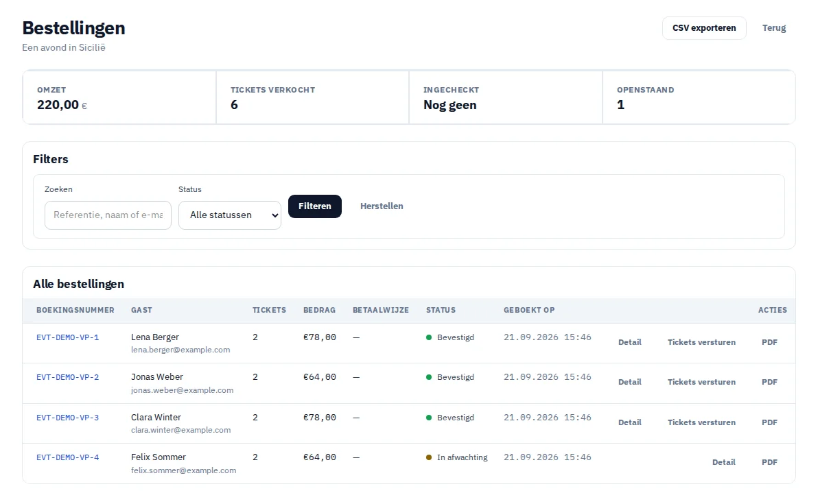
Task: Click the Bedrag column header
Action: coord(319,310)
